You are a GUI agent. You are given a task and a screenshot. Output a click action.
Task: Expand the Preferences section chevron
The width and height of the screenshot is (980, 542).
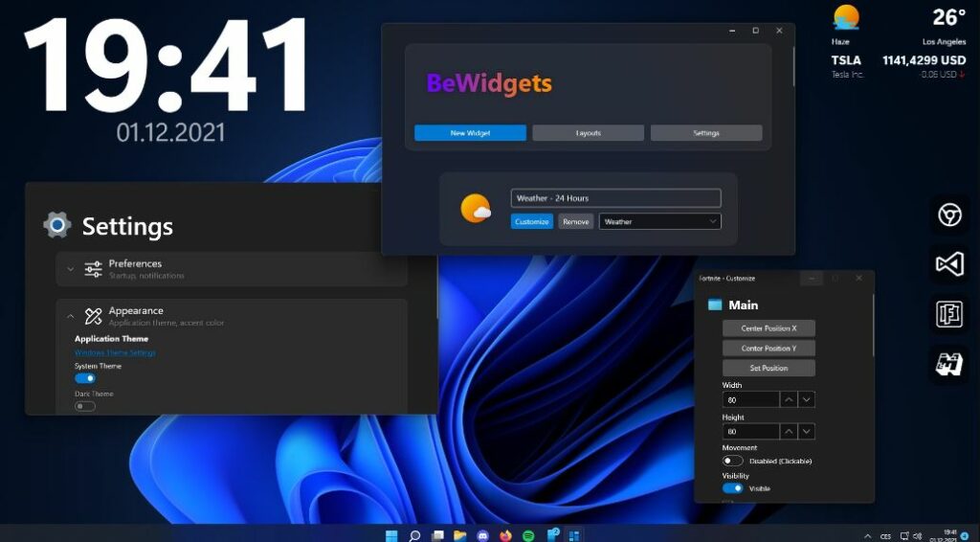pyautogui.click(x=70, y=269)
